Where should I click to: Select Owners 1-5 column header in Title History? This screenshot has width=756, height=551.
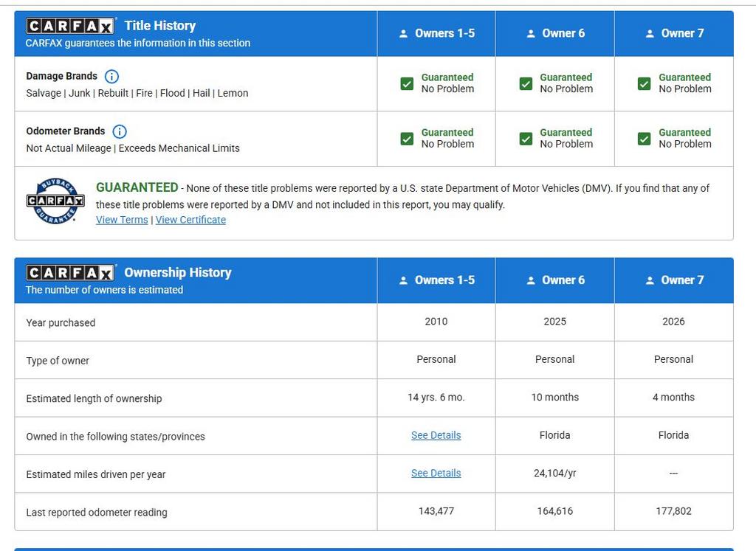436,34
